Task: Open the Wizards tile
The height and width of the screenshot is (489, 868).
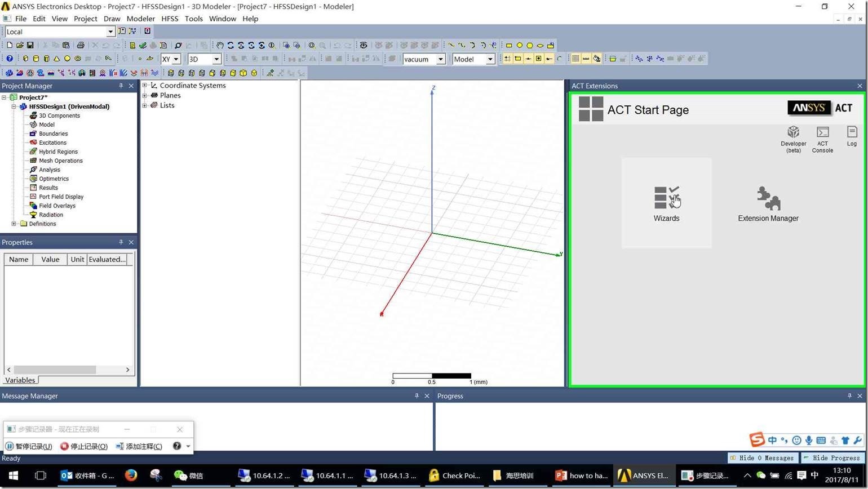Action: [x=666, y=203]
